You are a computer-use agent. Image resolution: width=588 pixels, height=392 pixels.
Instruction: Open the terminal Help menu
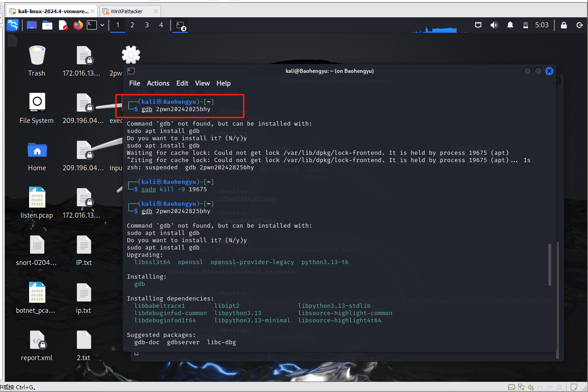point(224,83)
